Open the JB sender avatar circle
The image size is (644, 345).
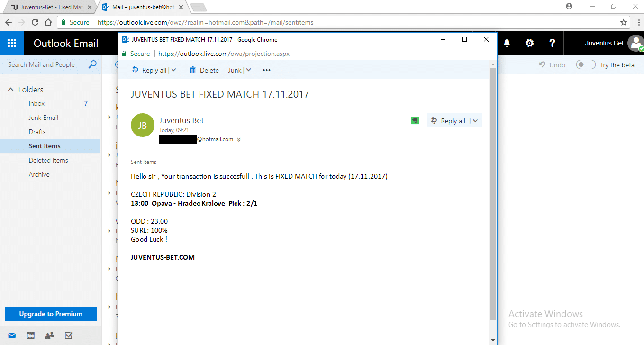[x=143, y=126]
